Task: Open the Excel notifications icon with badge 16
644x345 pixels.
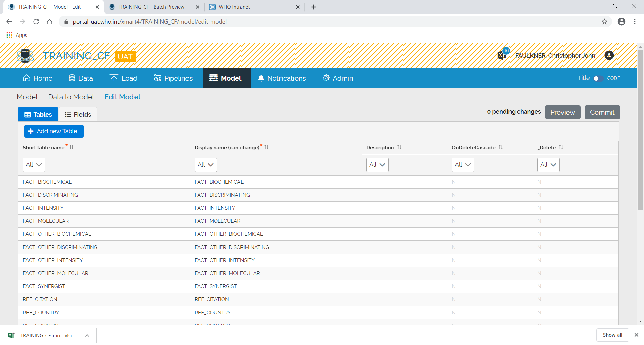Action: 503,54
